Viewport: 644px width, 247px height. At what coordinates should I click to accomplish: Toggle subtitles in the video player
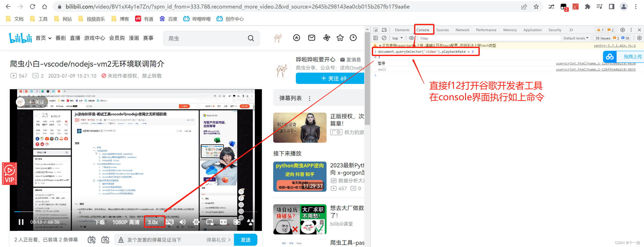[170, 222]
